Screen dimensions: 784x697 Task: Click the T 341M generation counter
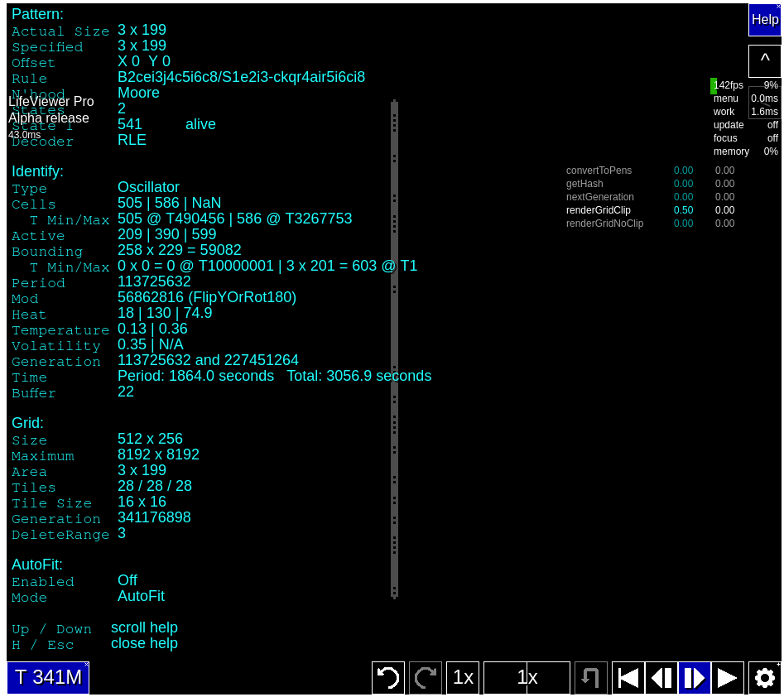[x=48, y=678]
